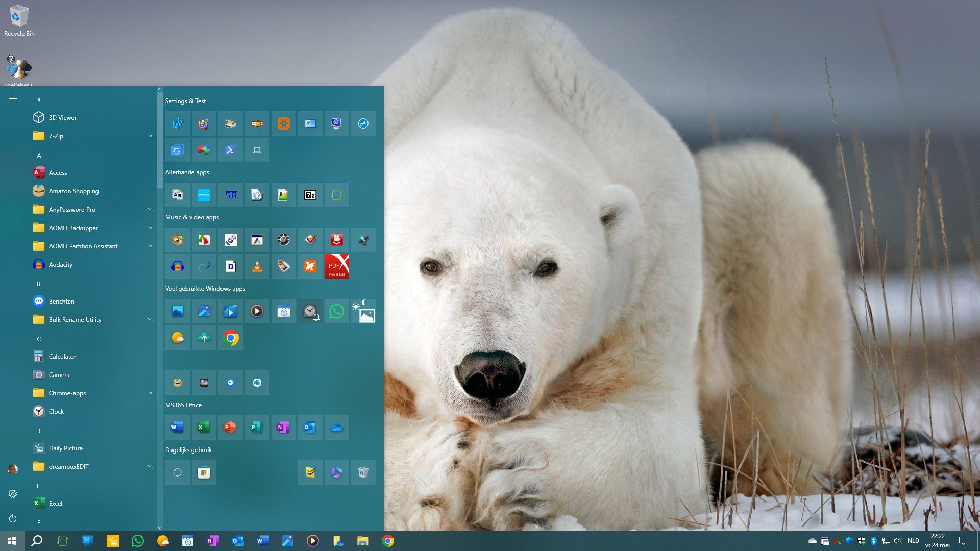Screen dimensions: 980x551
Task: Expand the AnyPassword Pro folder
Action: 150,209
